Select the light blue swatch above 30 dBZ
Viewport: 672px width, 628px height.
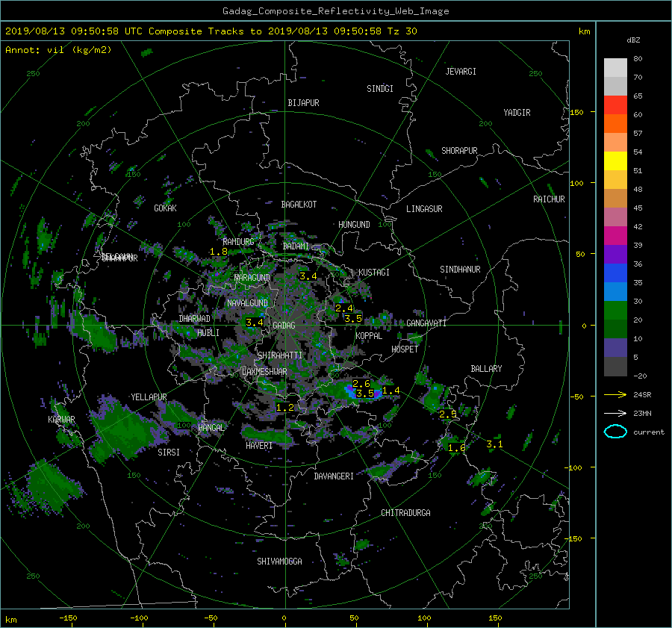[x=615, y=291]
